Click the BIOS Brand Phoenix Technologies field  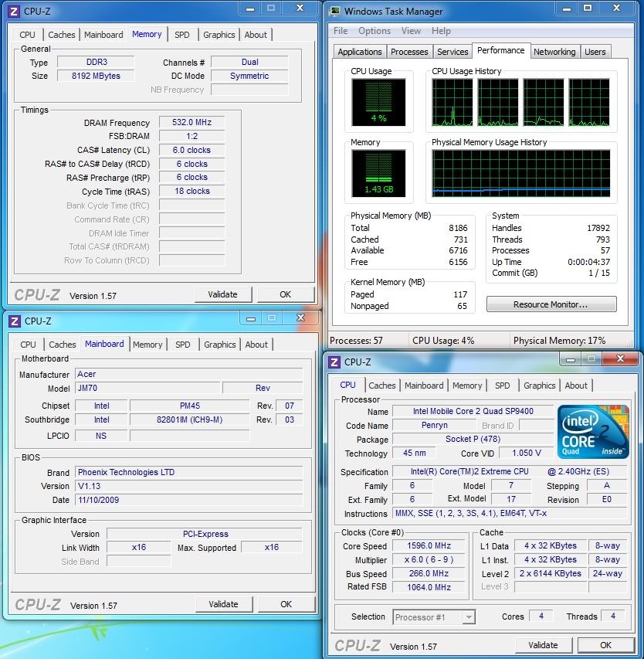188,472
